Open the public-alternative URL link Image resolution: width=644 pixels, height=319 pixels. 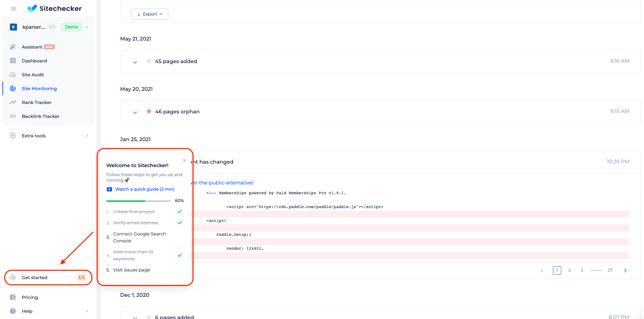tap(223, 183)
